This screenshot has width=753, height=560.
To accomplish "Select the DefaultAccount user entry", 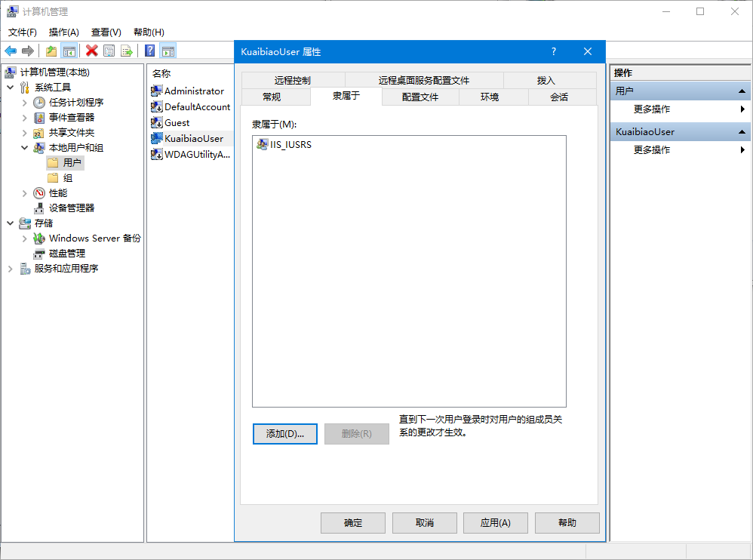I will coord(190,107).
